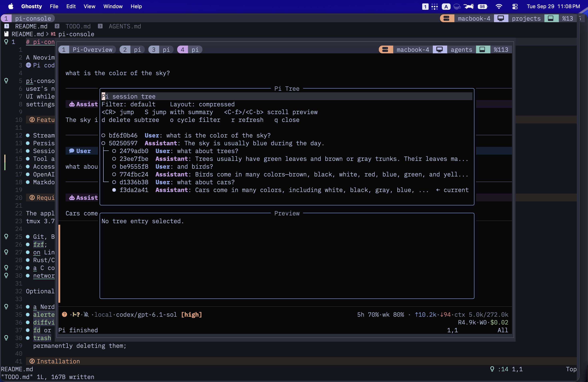Click the orange session icon beside macbook-4 projects
The image size is (588, 382).
[x=446, y=19]
